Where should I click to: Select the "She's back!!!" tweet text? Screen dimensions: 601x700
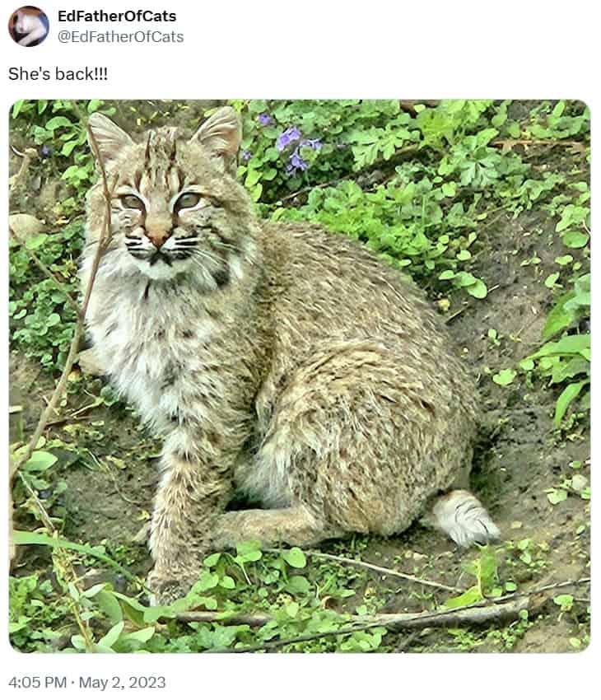58,74
